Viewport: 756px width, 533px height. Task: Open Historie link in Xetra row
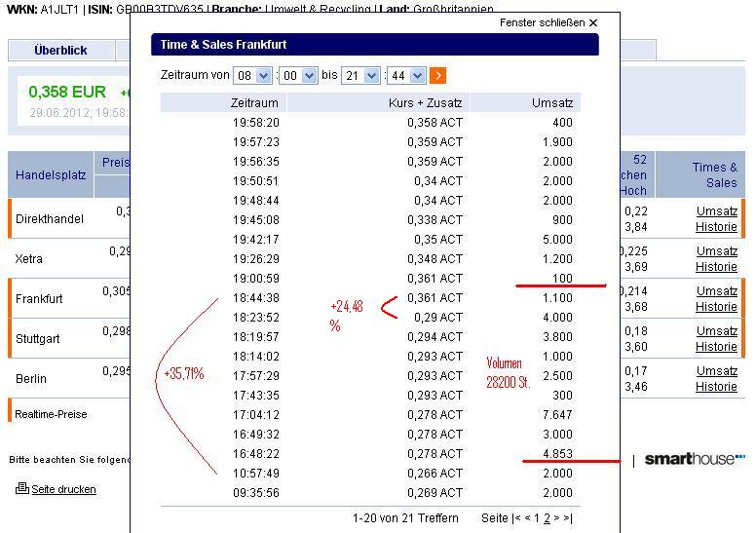pyautogui.click(x=716, y=267)
